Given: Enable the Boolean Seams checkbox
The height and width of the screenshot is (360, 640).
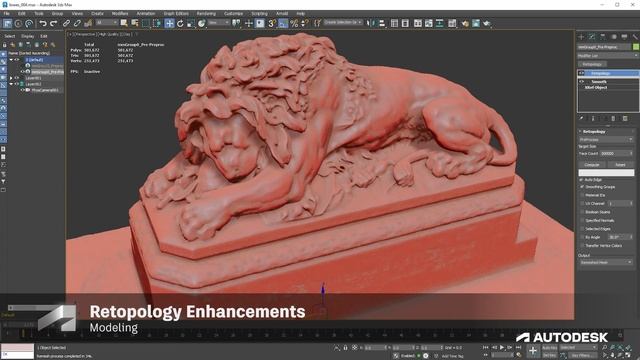Looking at the screenshot, I should coord(582,212).
